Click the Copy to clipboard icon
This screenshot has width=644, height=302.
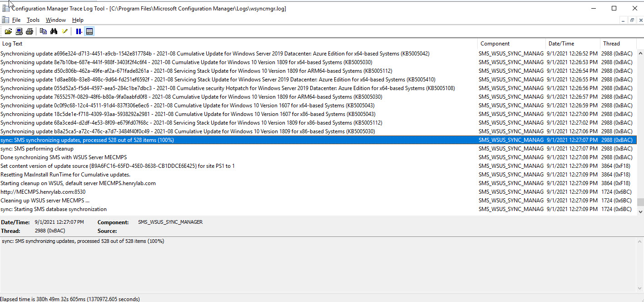click(x=43, y=31)
